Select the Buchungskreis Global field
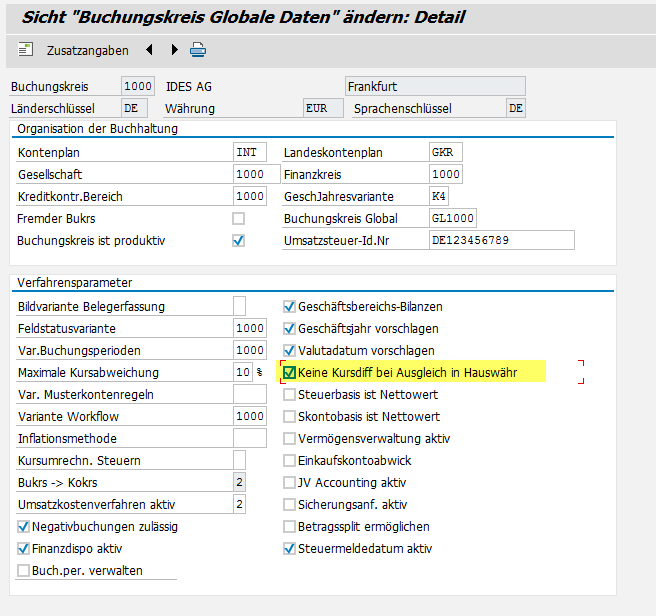 pos(452,218)
